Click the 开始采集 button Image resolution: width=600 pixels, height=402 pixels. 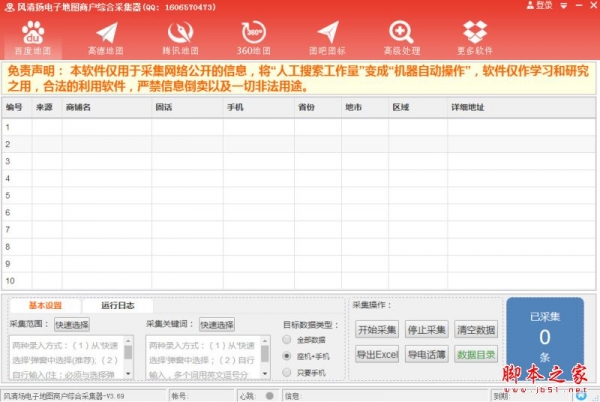[x=377, y=329]
